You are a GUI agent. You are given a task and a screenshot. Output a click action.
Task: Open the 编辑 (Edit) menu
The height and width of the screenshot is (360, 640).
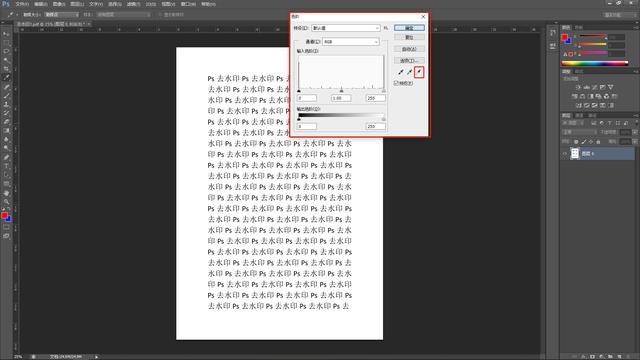pyautogui.click(x=40, y=4)
